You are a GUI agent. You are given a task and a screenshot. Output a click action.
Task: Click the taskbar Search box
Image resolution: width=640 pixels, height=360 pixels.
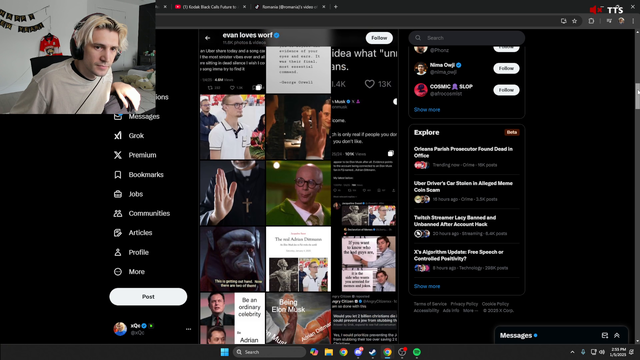click(269, 352)
